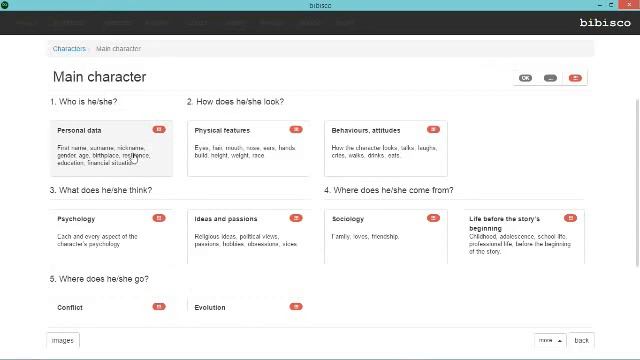Viewport: 640px width, 360px height.
Task: Click the 'Main character' page heading
Action: click(x=99, y=77)
